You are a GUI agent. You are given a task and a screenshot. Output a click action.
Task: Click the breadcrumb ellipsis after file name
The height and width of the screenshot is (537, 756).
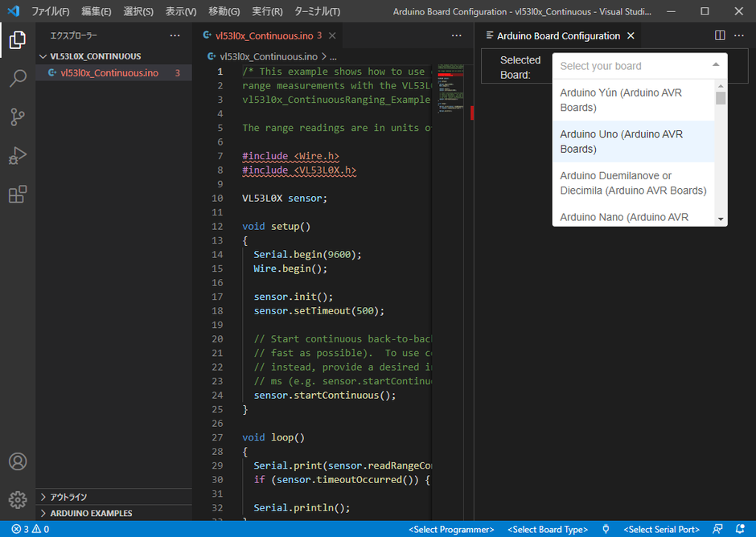(x=333, y=57)
